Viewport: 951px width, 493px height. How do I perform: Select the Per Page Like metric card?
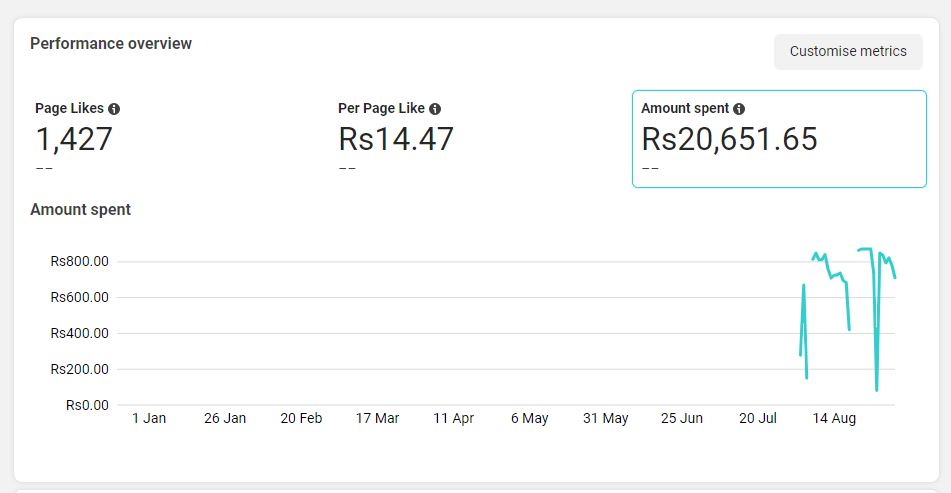477,139
